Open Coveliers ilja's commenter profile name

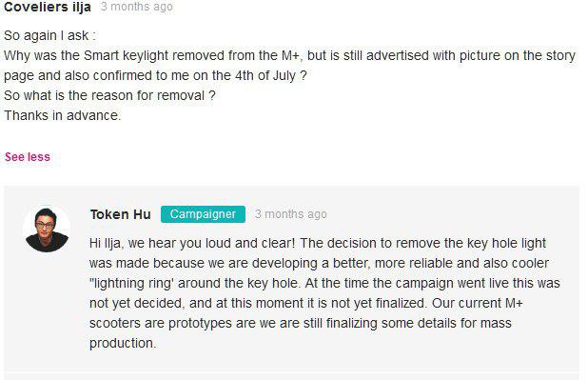click(x=48, y=7)
